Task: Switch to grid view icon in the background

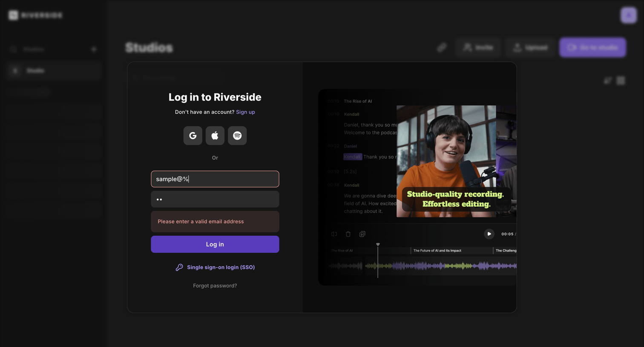Action: (x=621, y=81)
